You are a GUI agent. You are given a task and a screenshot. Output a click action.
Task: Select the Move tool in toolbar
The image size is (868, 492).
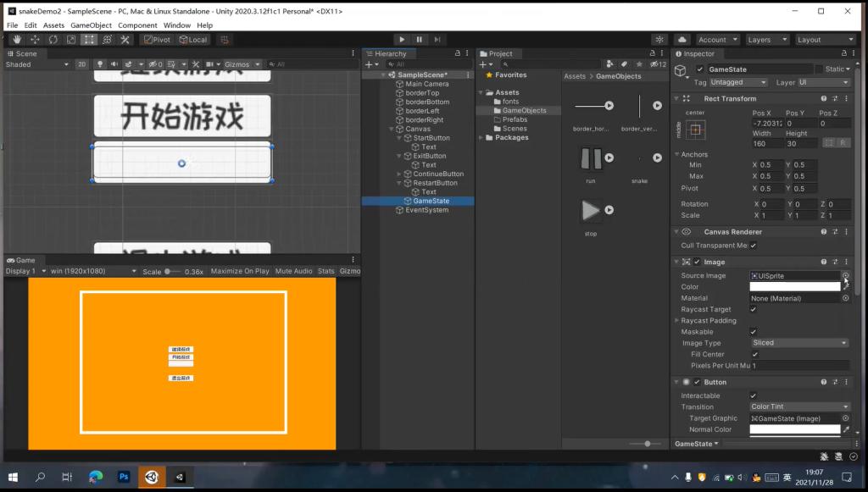click(35, 40)
